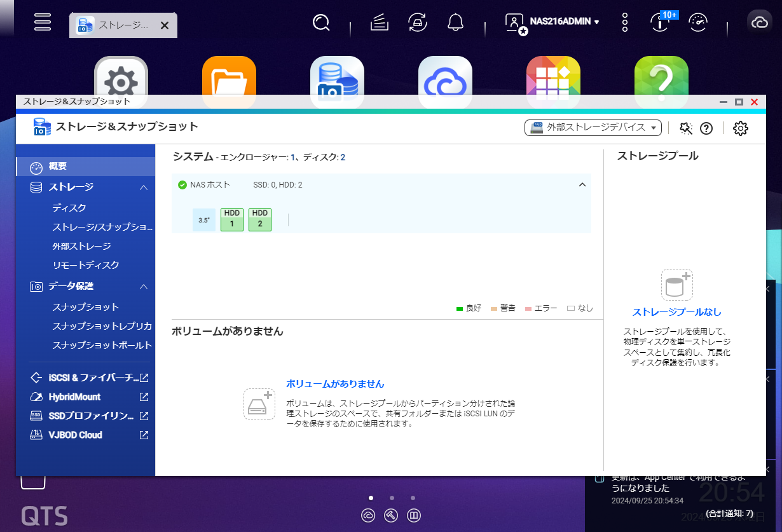The height and width of the screenshot is (532, 782).
Task: Select HDD 2 disk slot
Action: tap(260, 219)
